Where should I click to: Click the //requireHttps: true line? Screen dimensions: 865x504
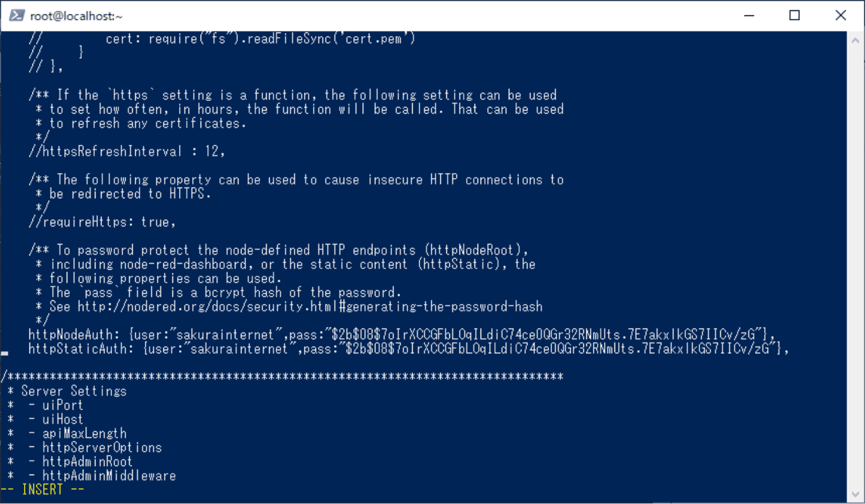coord(102,222)
